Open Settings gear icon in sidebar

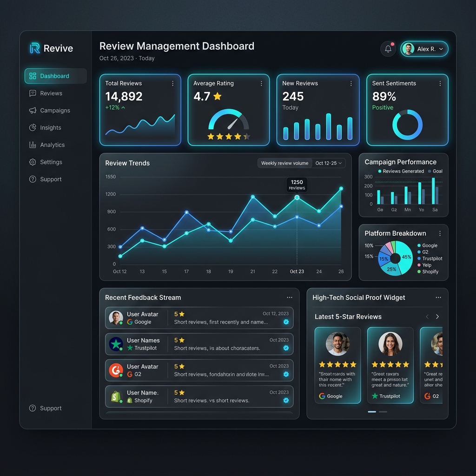33,162
